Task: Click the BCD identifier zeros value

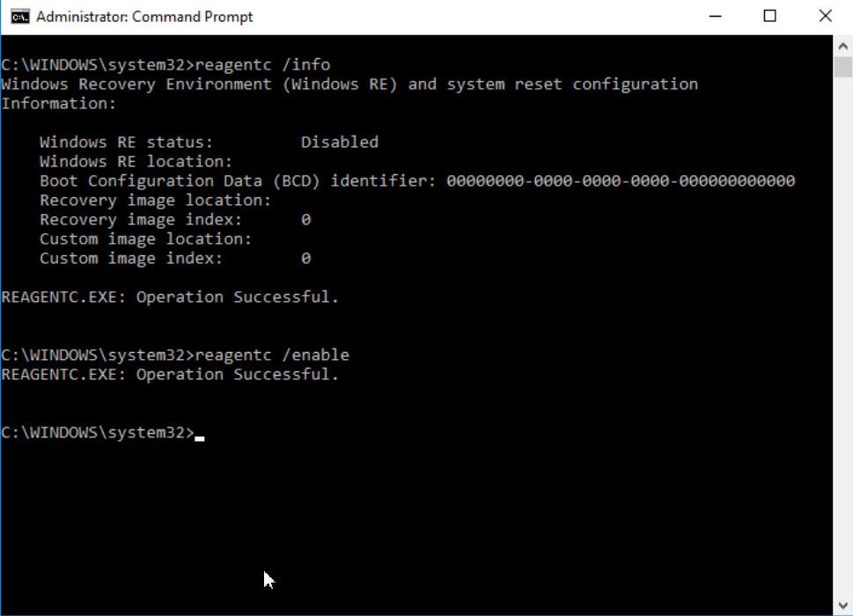Action: 621,180
